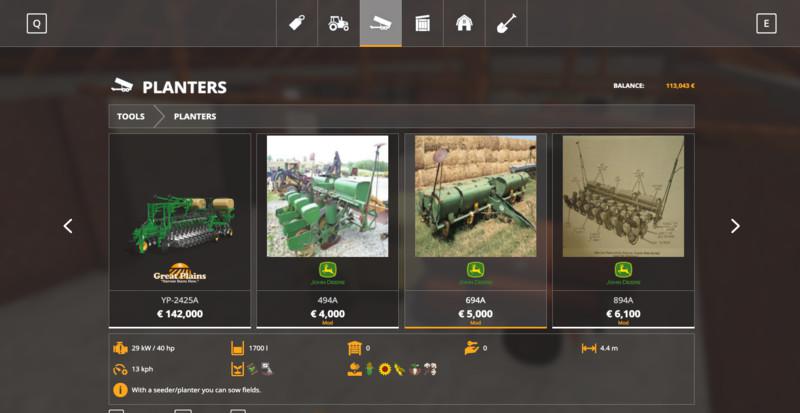Select the Tools trailer tab

click(x=381, y=23)
